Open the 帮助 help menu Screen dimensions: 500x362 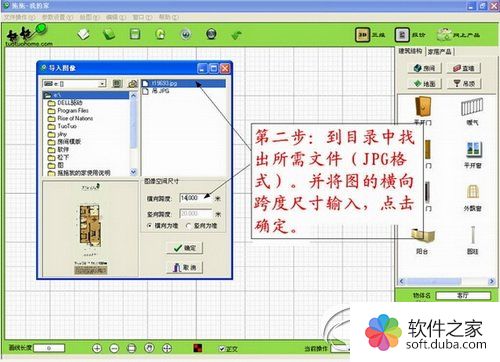coord(169,17)
